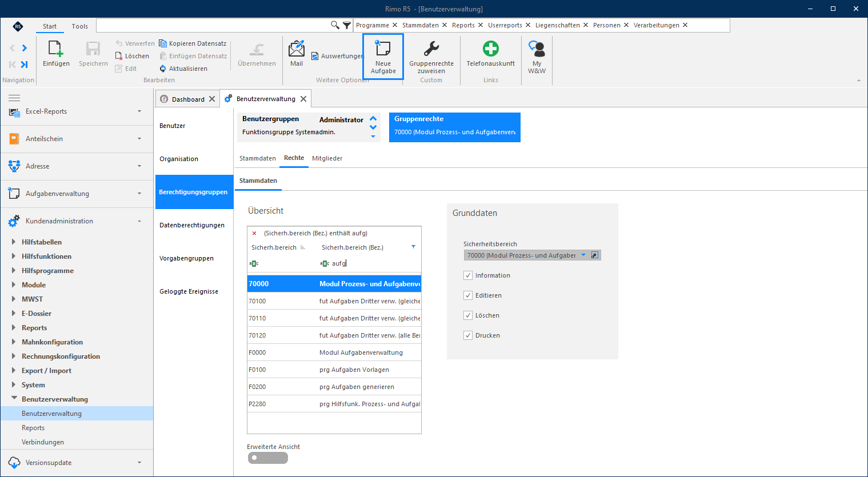Screen dimensions: 868x477
Task: Remove the aufg filter with red X
Action: pos(254,233)
